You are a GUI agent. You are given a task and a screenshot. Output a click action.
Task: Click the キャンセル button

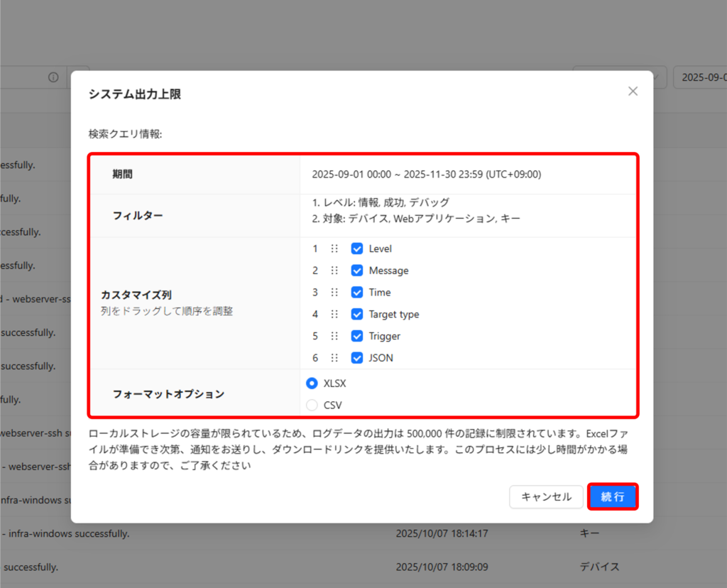[x=546, y=497]
